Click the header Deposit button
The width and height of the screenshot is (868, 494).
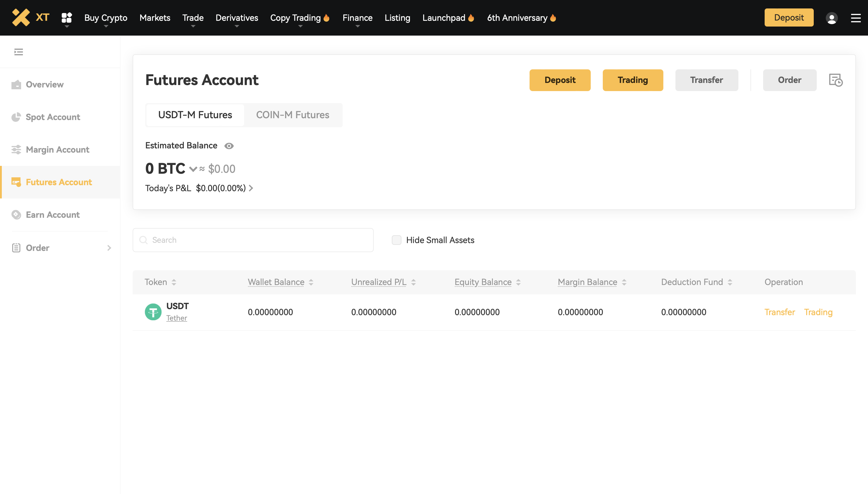pyautogui.click(x=789, y=17)
